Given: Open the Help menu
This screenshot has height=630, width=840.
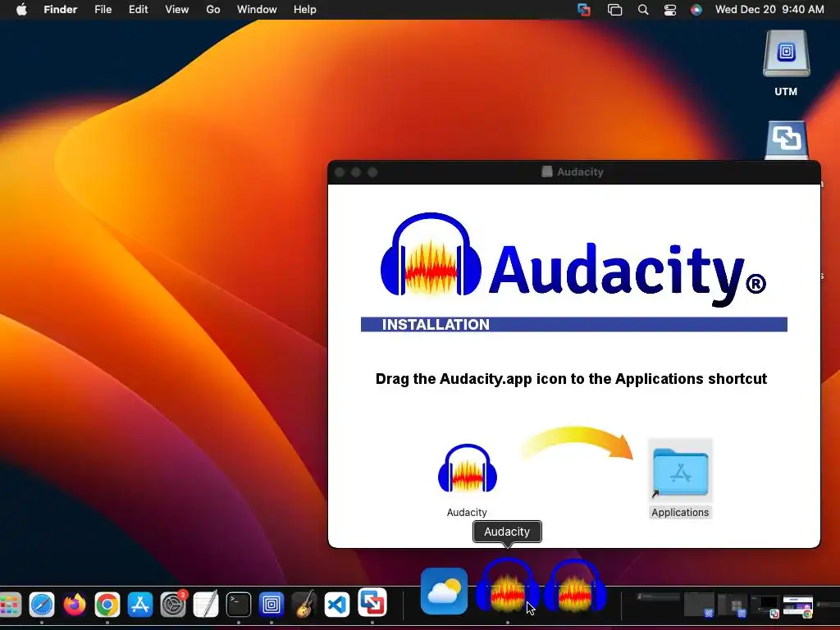Looking at the screenshot, I should click(305, 10).
